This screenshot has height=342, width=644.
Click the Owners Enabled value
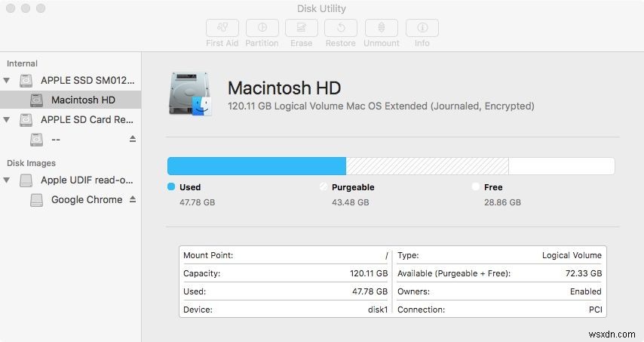586,291
